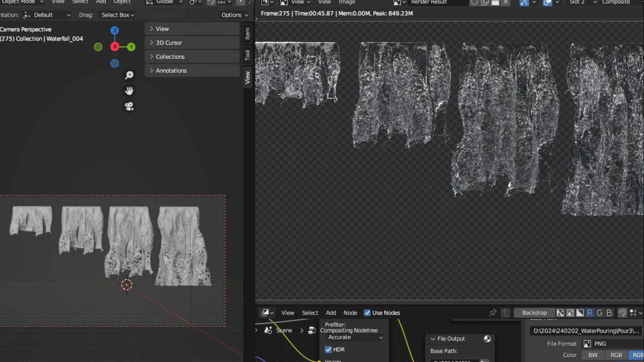Image resolution: width=644 pixels, height=362 pixels.
Task: Toggle the G channel backdrop button
Action: point(599,313)
